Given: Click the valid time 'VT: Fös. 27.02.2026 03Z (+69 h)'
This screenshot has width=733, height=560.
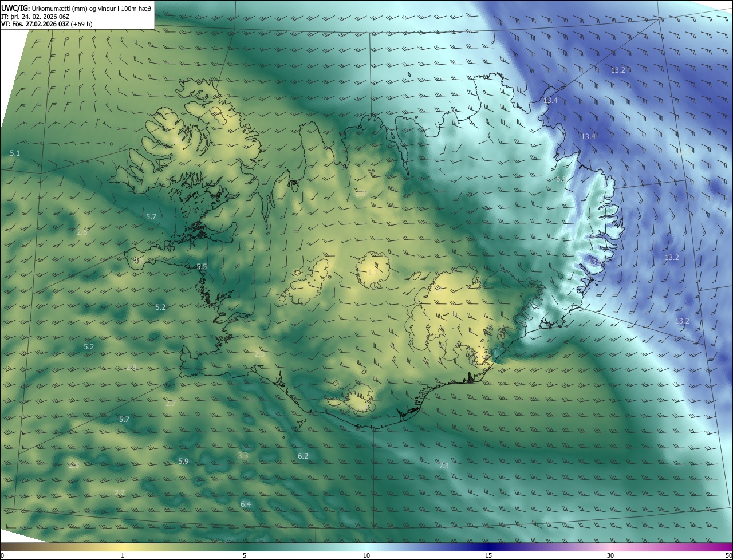Looking at the screenshot, I should [47, 24].
